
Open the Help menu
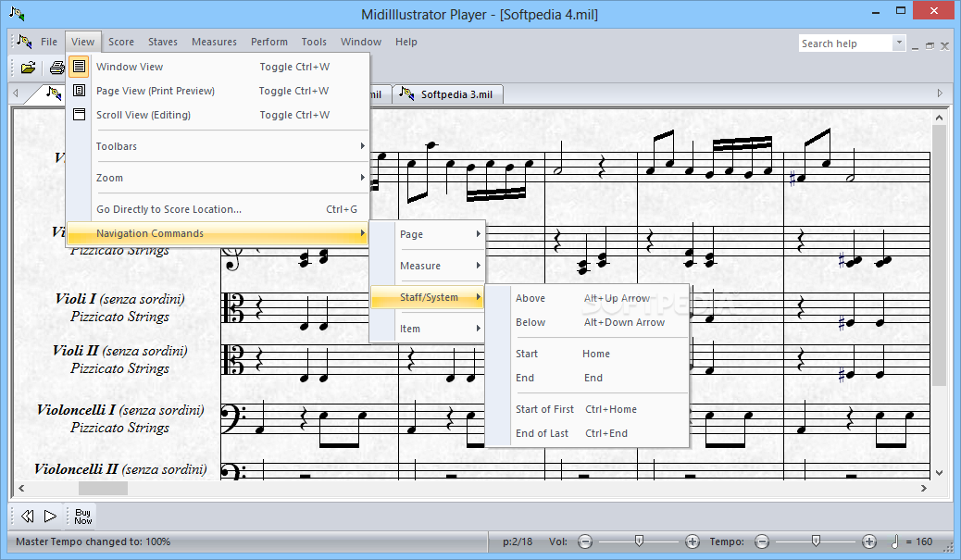click(x=406, y=42)
